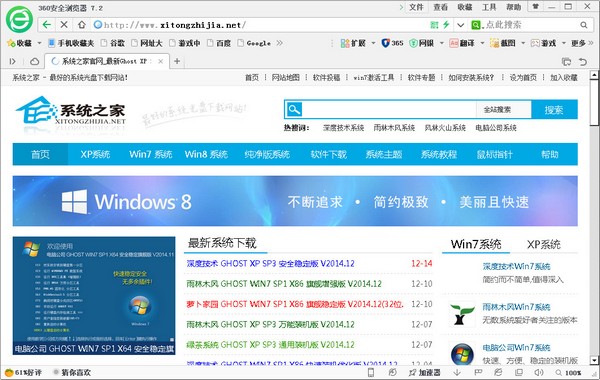Expand the 游戏 dropdown arrow

point(564,43)
